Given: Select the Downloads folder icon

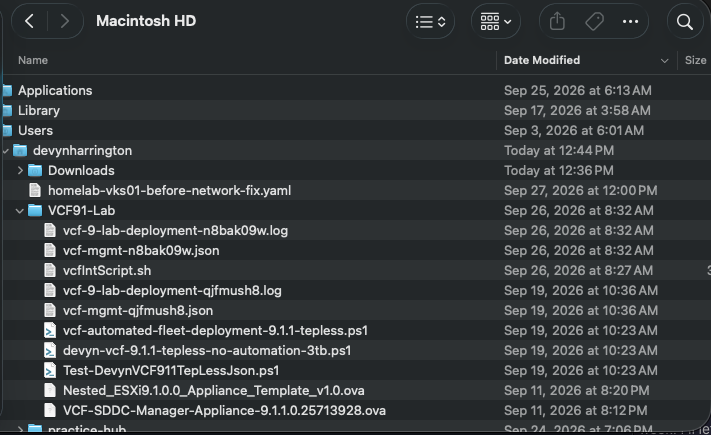Looking at the screenshot, I should [x=35, y=171].
